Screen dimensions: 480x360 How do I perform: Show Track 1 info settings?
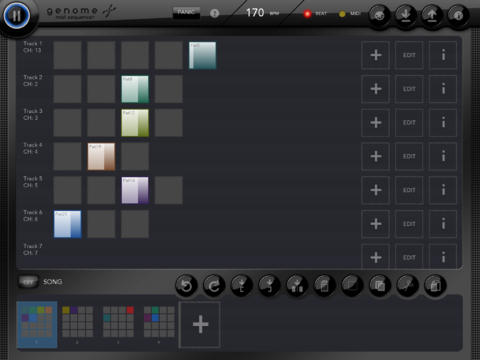[x=443, y=55]
